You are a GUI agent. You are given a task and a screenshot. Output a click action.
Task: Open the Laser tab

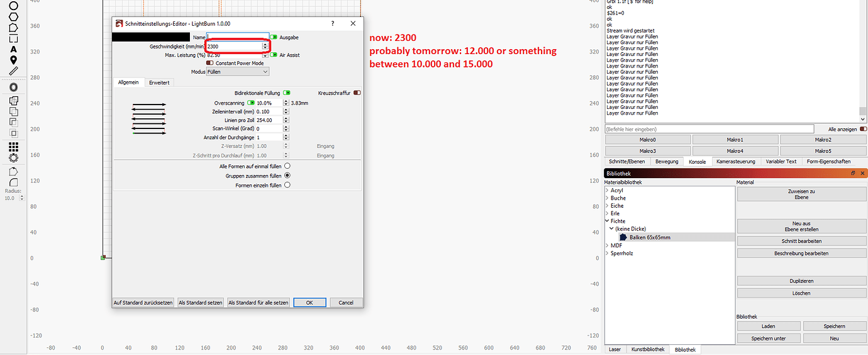click(615, 349)
